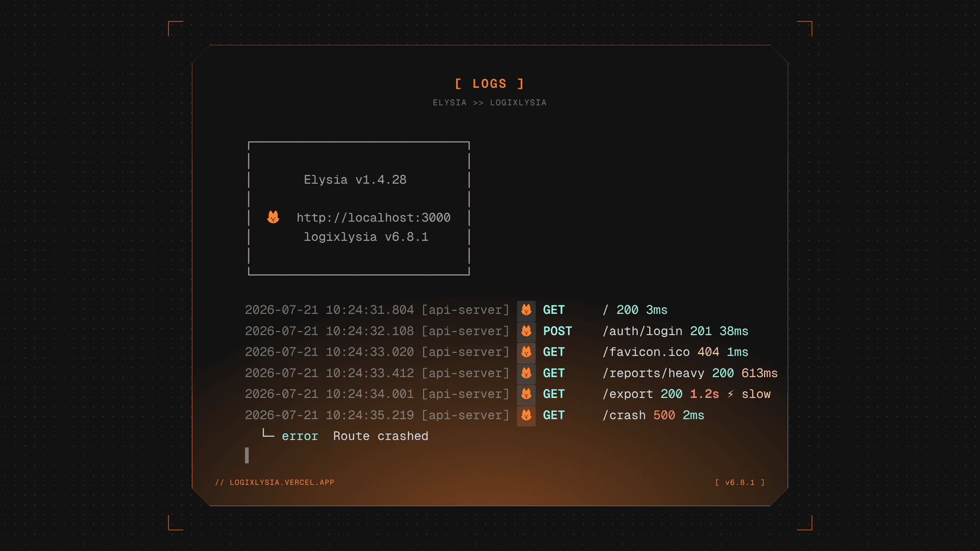Click the 404 status code
Screen dimensions: 980x551
point(708,352)
